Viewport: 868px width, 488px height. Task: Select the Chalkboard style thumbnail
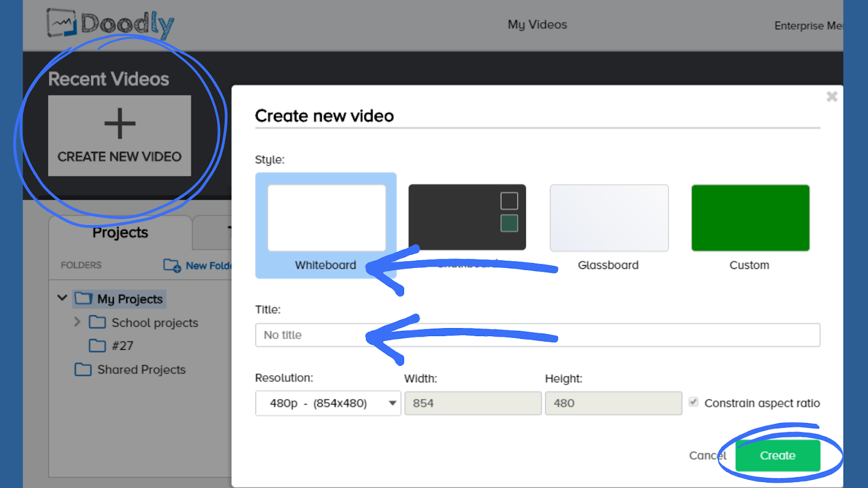[x=467, y=217]
